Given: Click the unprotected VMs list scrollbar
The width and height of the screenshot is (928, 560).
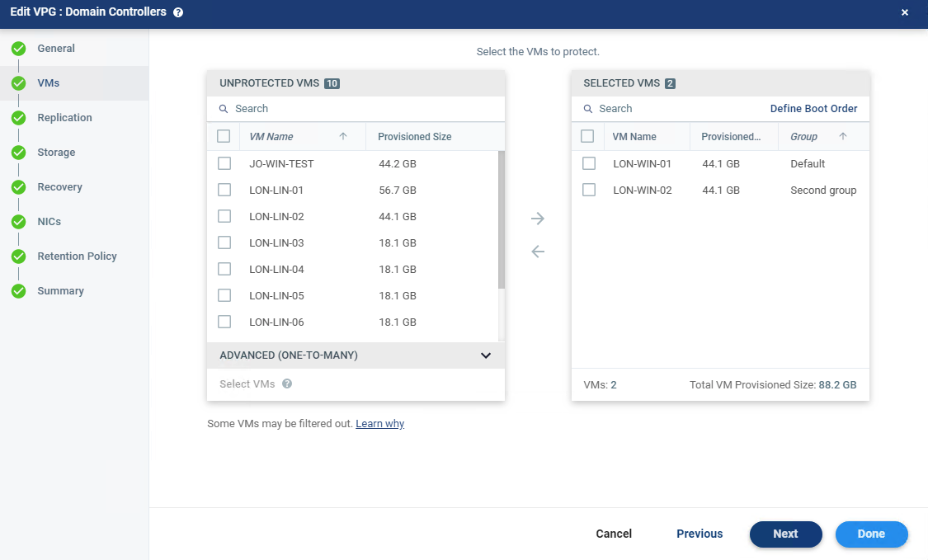Looking at the screenshot, I should coord(502,219).
